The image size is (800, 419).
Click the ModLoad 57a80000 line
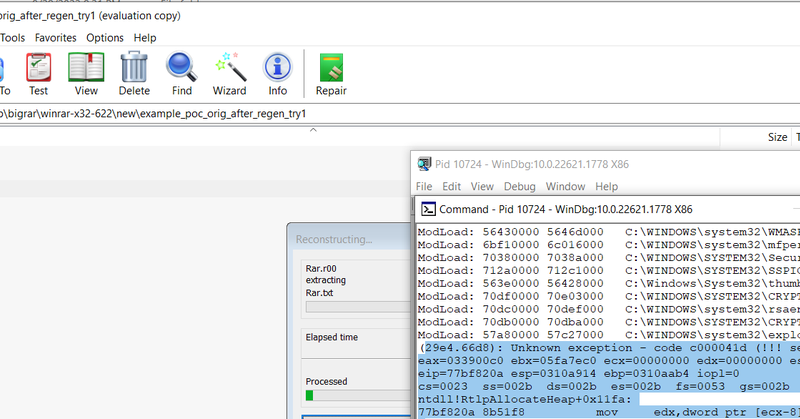click(x=609, y=335)
